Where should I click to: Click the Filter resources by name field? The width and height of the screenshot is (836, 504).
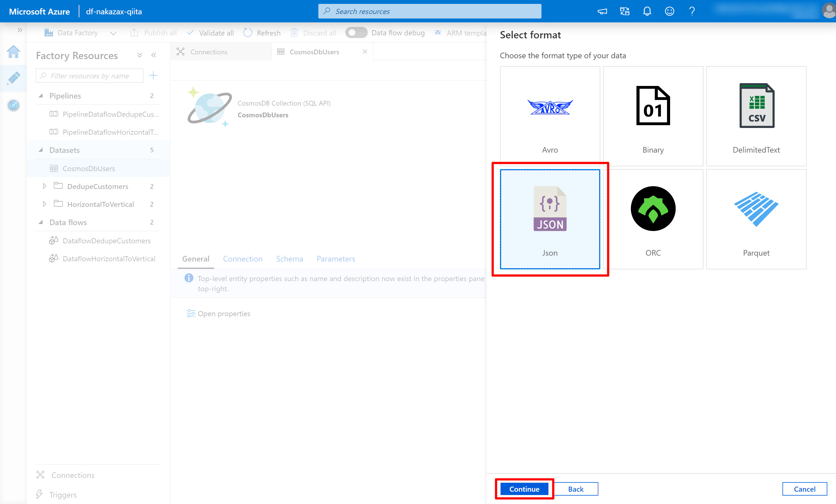pyautogui.click(x=90, y=76)
